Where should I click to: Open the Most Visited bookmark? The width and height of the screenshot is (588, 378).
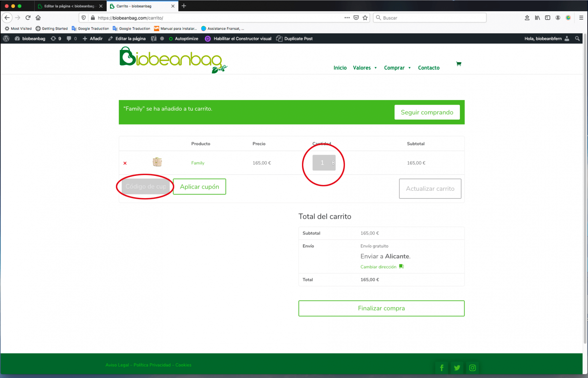(18, 29)
